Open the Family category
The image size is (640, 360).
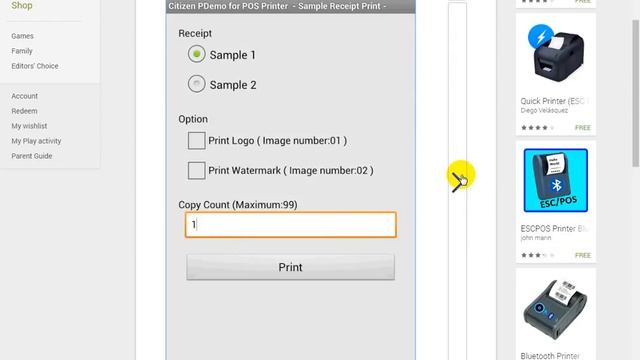22,51
